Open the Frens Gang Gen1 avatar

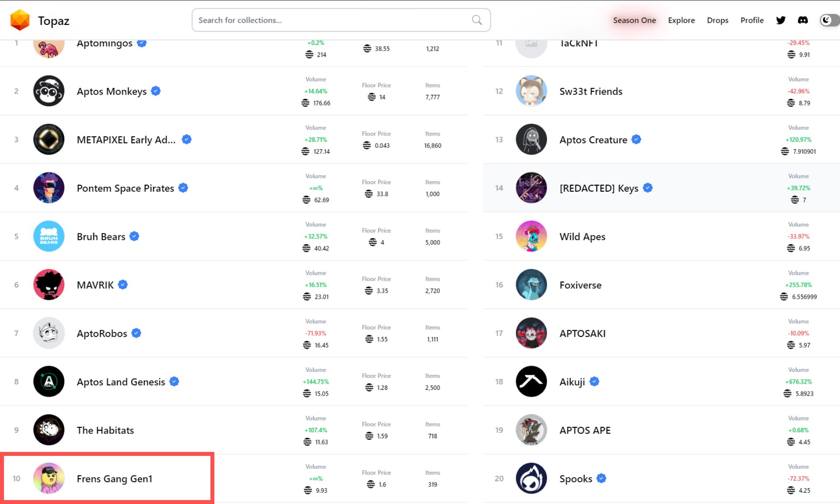(49, 478)
